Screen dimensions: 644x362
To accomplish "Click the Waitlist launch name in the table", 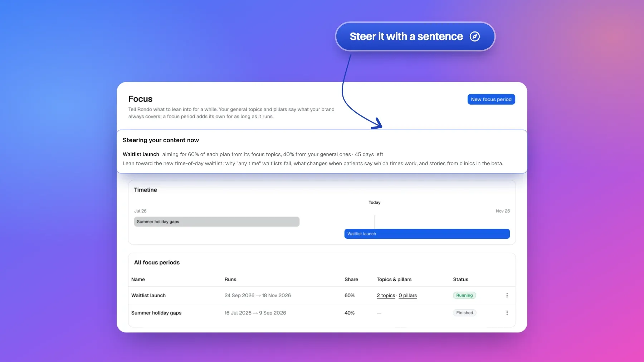I will 148,296.
